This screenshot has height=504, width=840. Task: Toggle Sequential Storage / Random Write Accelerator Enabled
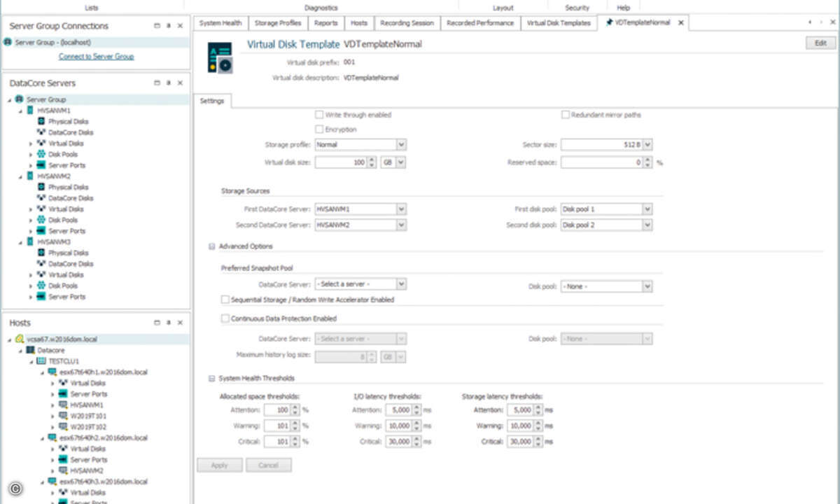click(225, 300)
